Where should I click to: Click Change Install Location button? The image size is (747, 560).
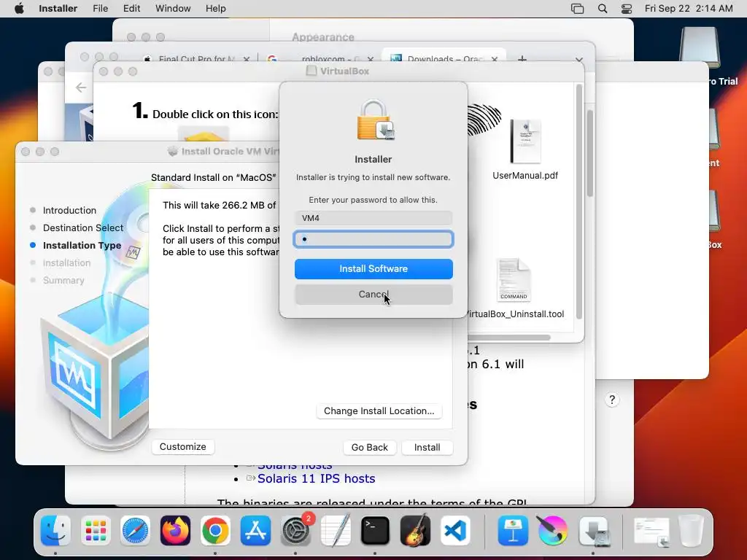pyautogui.click(x=379, y=411)
